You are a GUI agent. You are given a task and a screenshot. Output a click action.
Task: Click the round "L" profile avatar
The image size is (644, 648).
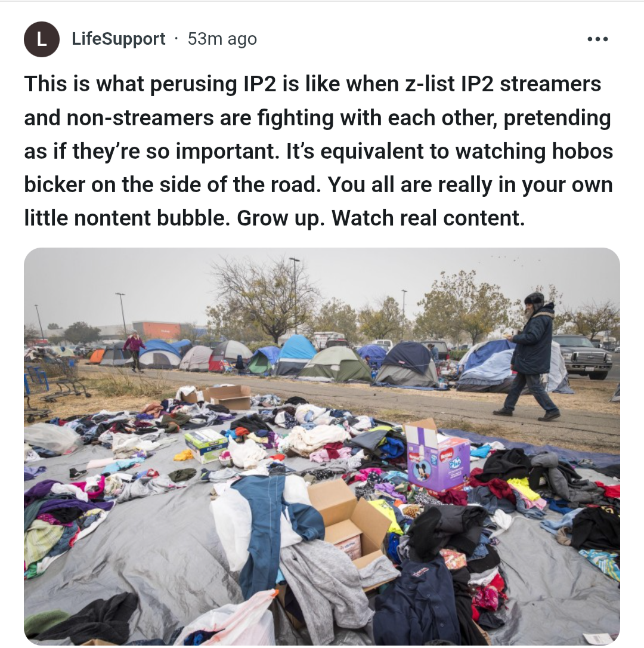[41, 39]
